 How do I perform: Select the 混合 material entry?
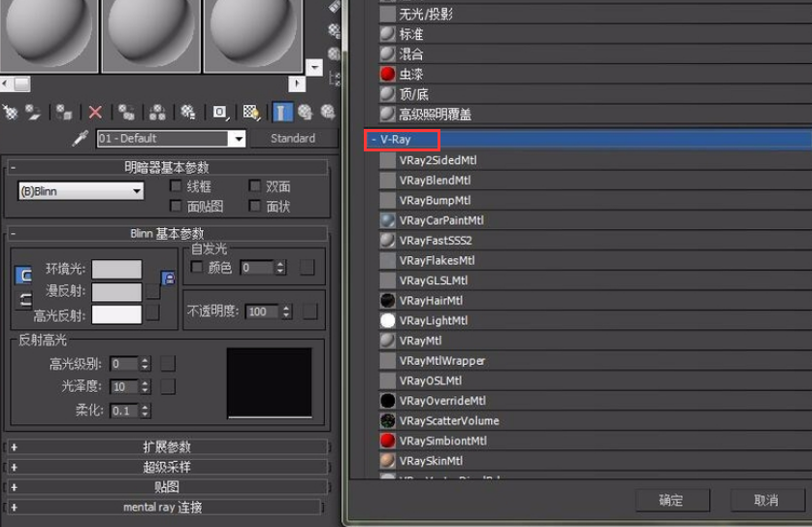[x=402, y=54]
